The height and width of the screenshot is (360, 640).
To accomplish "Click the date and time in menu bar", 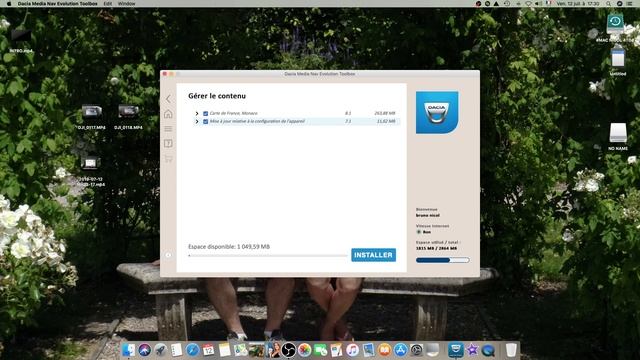I will (x=578, y=3).
